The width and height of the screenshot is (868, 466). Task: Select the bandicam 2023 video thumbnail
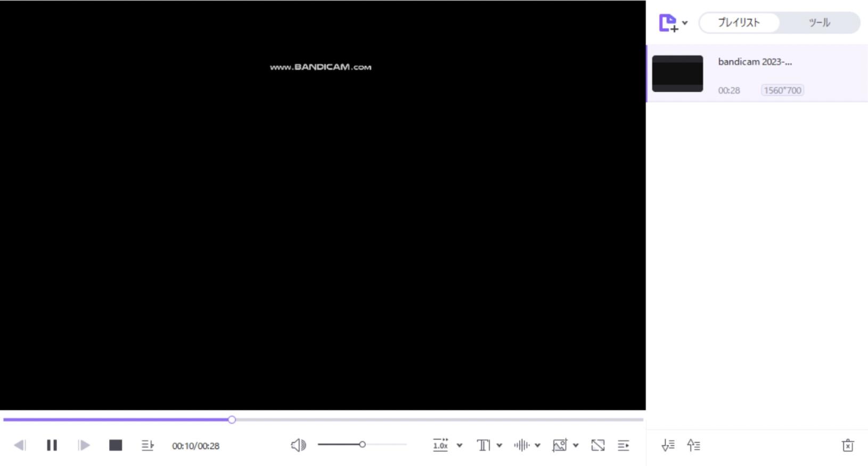point(677,73)
